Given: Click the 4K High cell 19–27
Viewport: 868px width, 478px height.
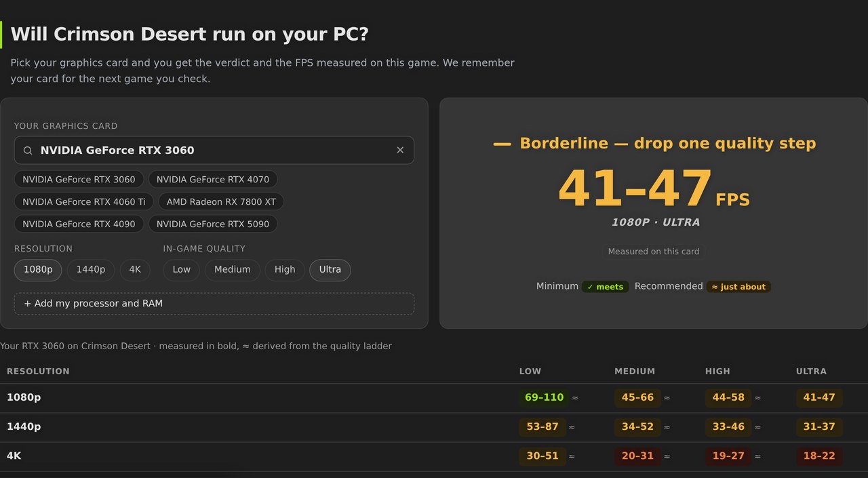Looking at the screenshot, I should coord(728,456).
